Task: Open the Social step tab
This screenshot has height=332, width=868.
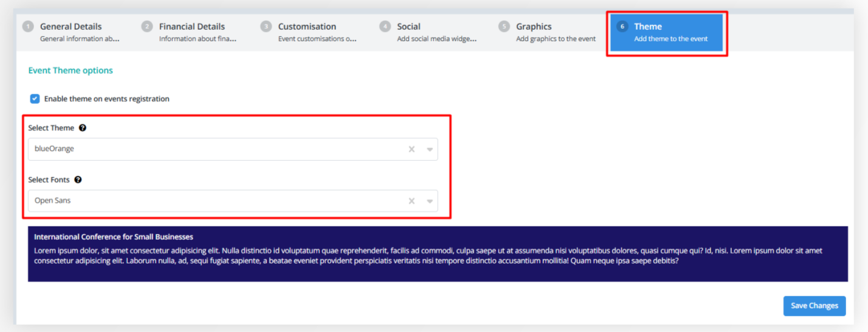Action: (x=432, y=32)
